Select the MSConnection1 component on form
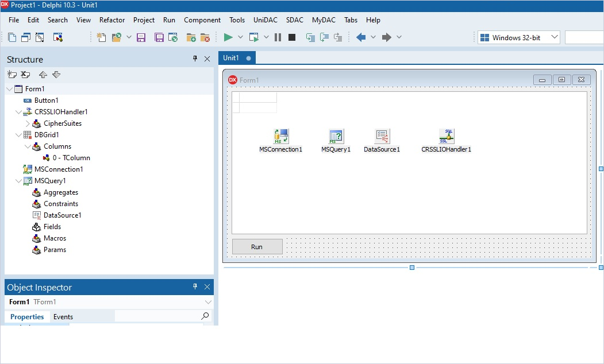604x364 pixels. click(280, 136)
